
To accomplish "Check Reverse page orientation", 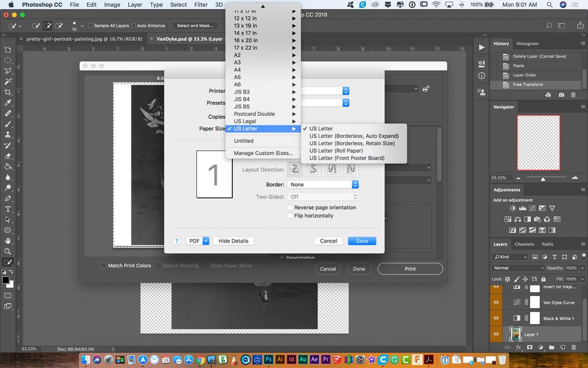I will [290, 207].
